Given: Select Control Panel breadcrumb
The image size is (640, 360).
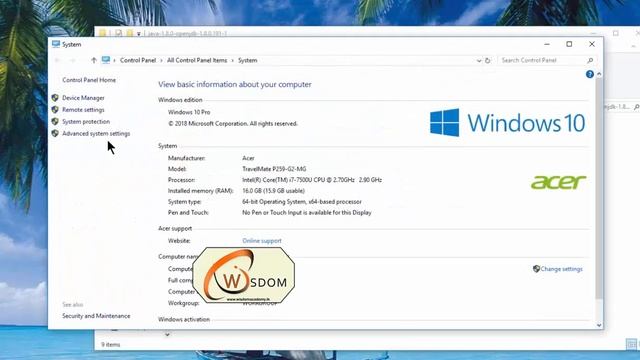Looking at the screenshot, I should click(x=138, y=60).
